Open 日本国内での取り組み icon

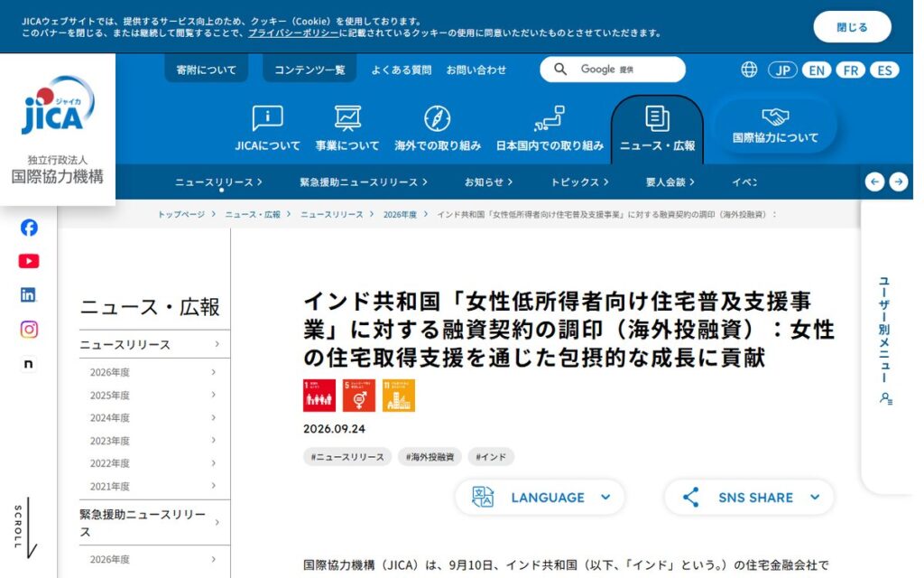point(550,118)
